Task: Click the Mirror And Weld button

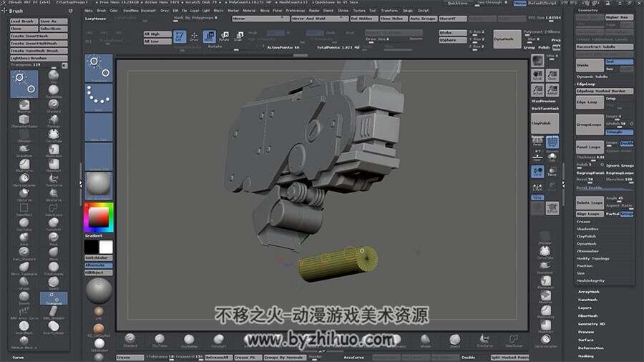Action: point(320,19)
